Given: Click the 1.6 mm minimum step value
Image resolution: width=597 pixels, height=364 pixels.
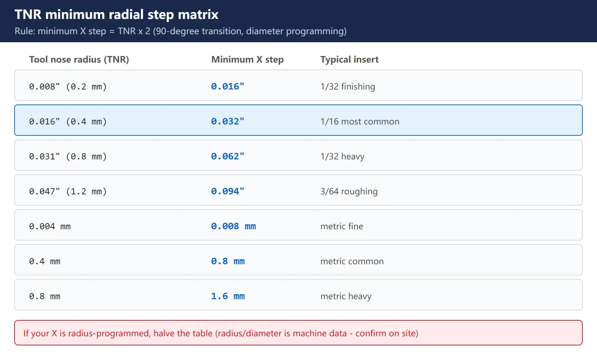Looking at the screenshot, I should [228, 296].
